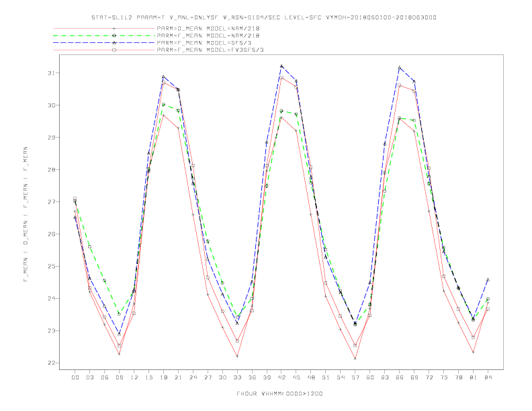Click the plus marker in the O_MEAN NAM/218 legend
Screen dimensions: 532x411
click(114, 28)
